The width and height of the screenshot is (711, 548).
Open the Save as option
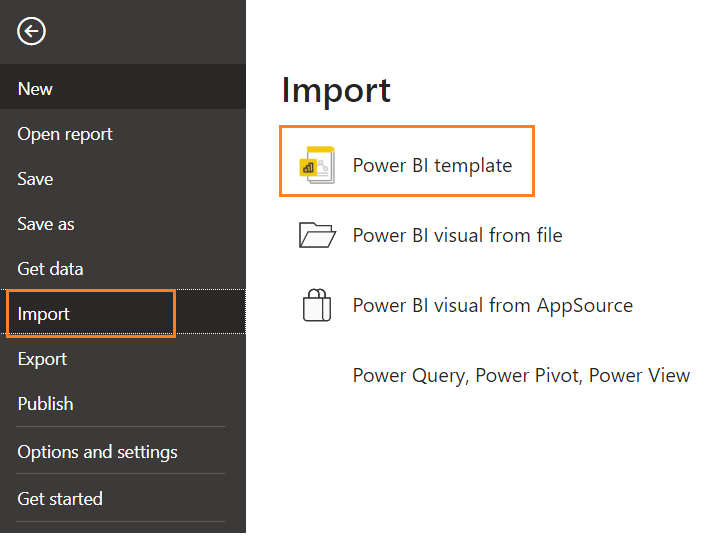click(46, 224)
